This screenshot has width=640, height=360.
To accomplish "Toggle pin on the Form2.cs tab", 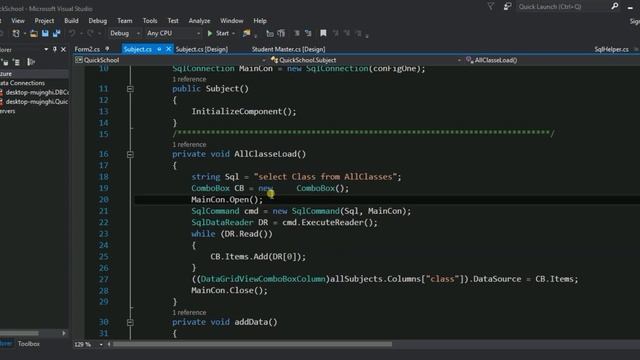I will [107, 49].
